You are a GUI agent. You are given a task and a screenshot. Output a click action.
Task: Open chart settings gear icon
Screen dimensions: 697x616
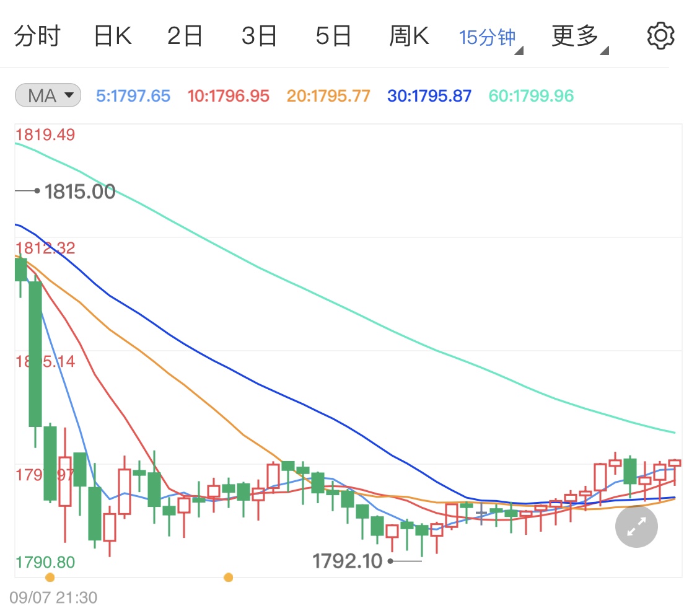(660, 35)
